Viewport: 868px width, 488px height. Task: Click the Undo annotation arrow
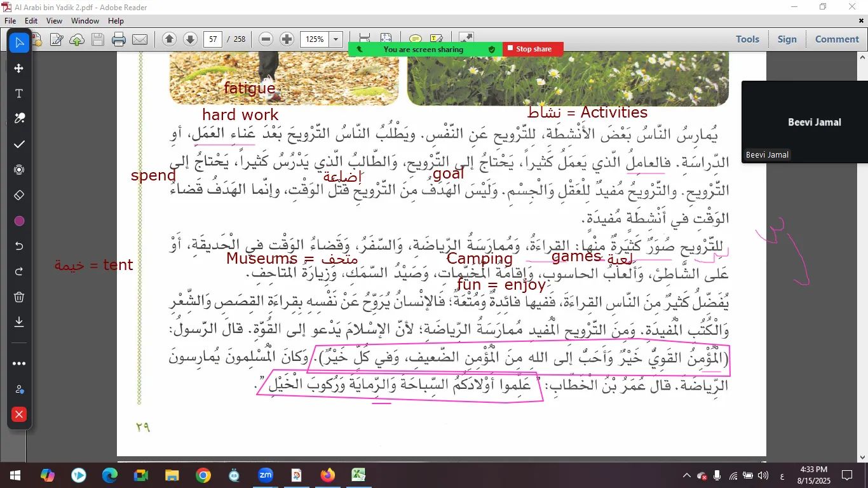19,246
